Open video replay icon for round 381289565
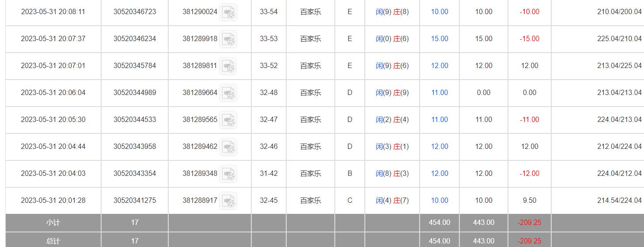The width and height of the screenshot is (644, 247). point(228,120)
